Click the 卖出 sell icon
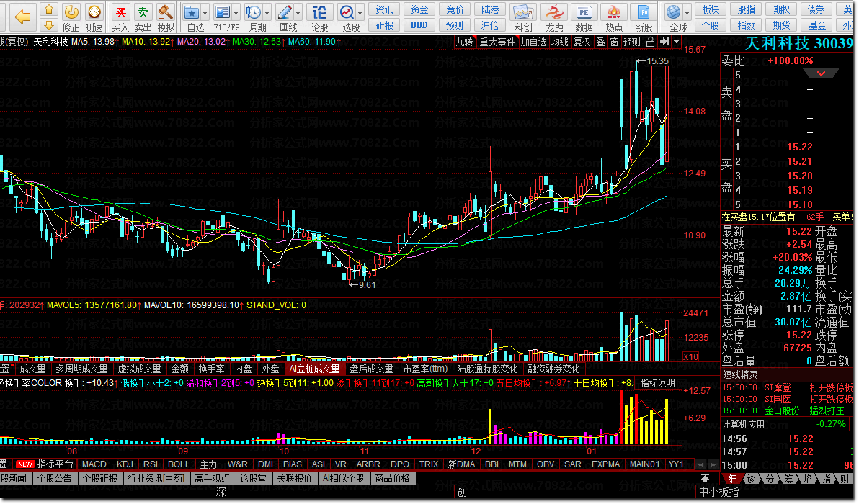The width and height of the screenshot is (859, 504). click(143, 12)
